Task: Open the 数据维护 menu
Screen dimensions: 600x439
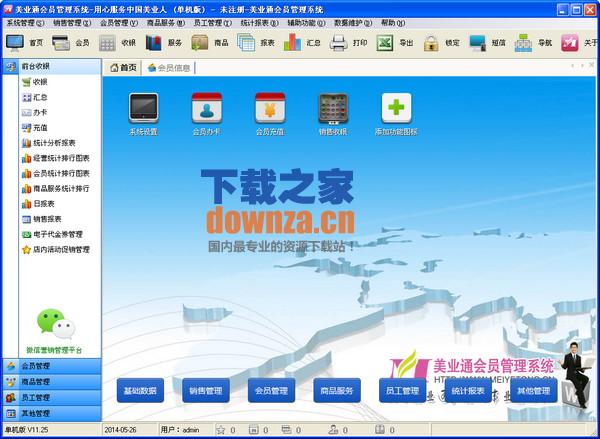Action: click(x=353, y=23)
